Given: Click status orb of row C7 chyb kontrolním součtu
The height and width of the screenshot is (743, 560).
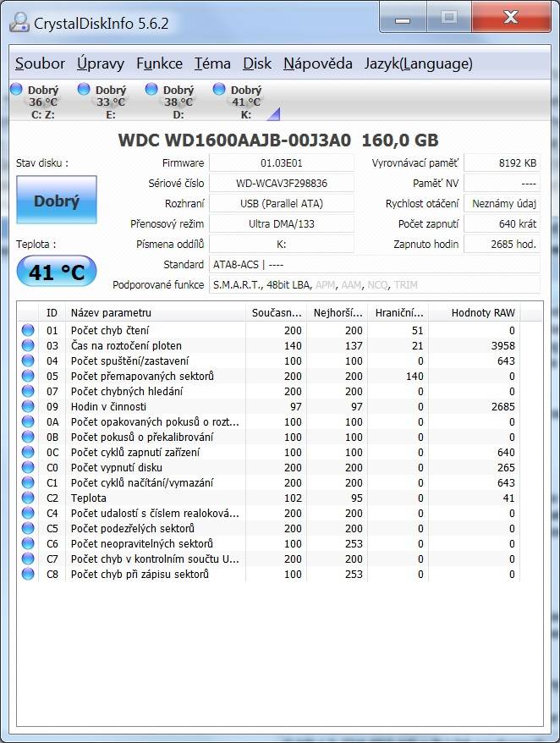Looking at the screenshot, I should pos(28,559).
